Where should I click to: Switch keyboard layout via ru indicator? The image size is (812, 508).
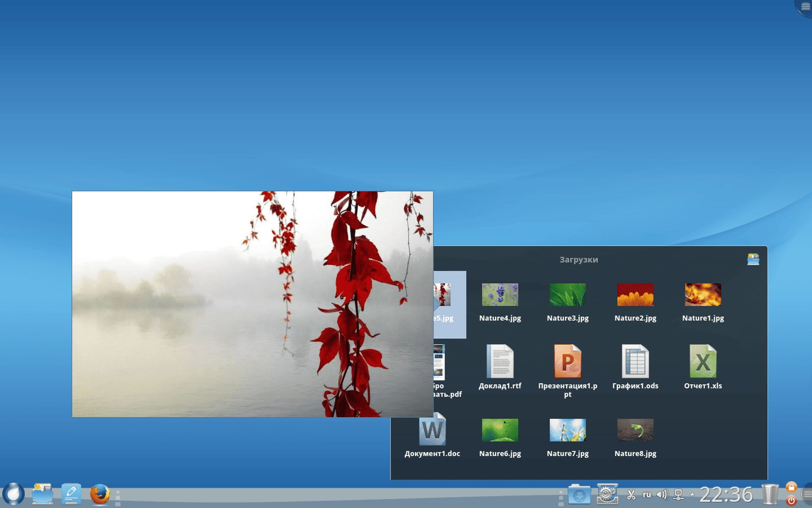click(647, 495)
